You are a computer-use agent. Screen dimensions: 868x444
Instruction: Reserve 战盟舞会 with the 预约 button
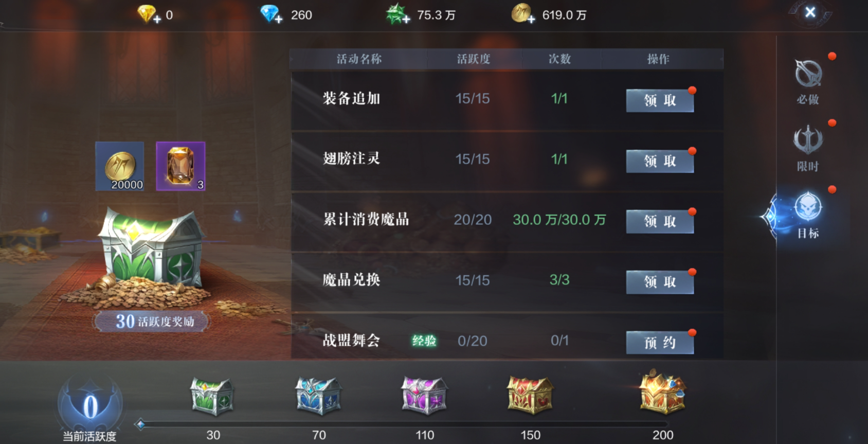pyautogui.click(x=660, y=343)
